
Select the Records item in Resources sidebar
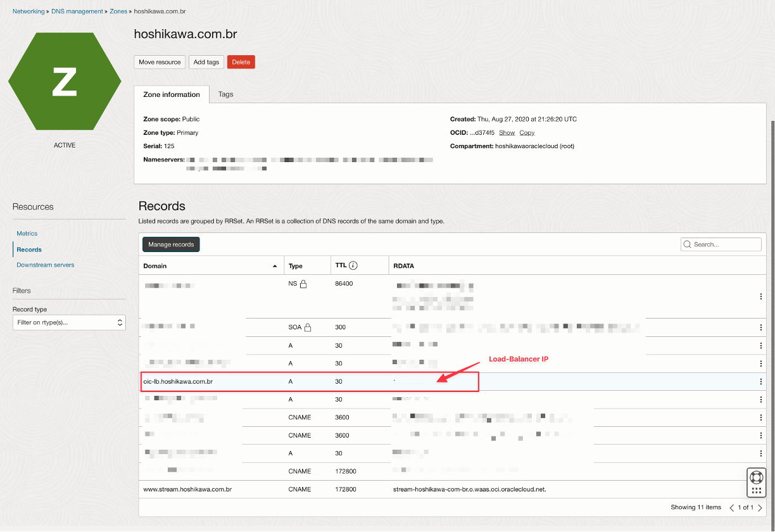pos(29,249)
